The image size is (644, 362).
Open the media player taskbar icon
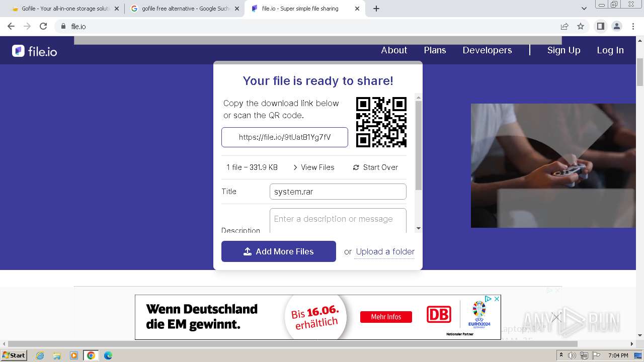[74, 355]
